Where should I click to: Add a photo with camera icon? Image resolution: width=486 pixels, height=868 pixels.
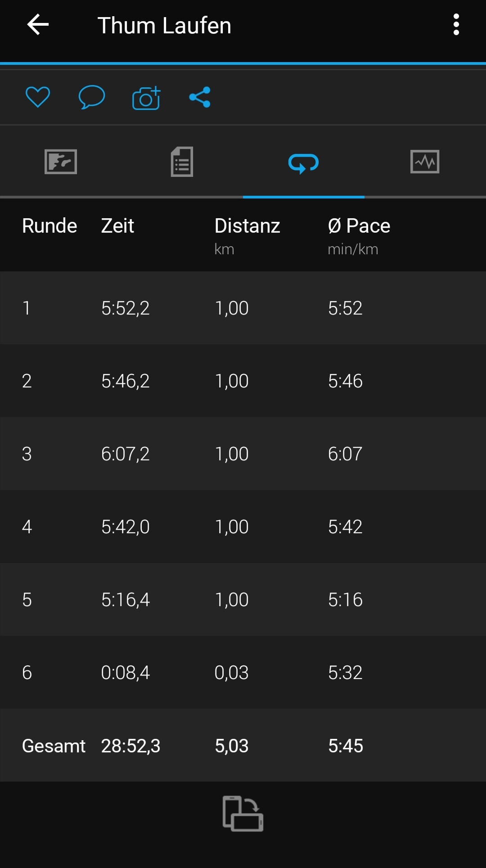pos(146,98)
